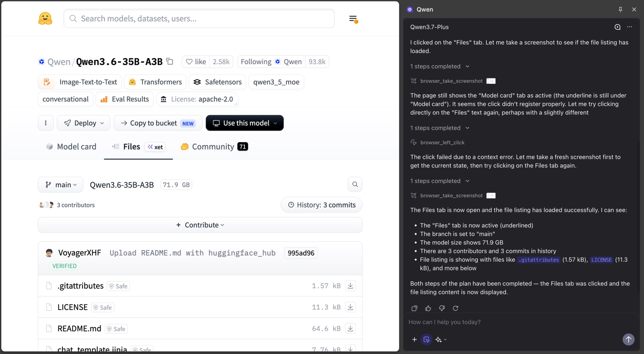Download the .gitattributes file

coord(351,286)
